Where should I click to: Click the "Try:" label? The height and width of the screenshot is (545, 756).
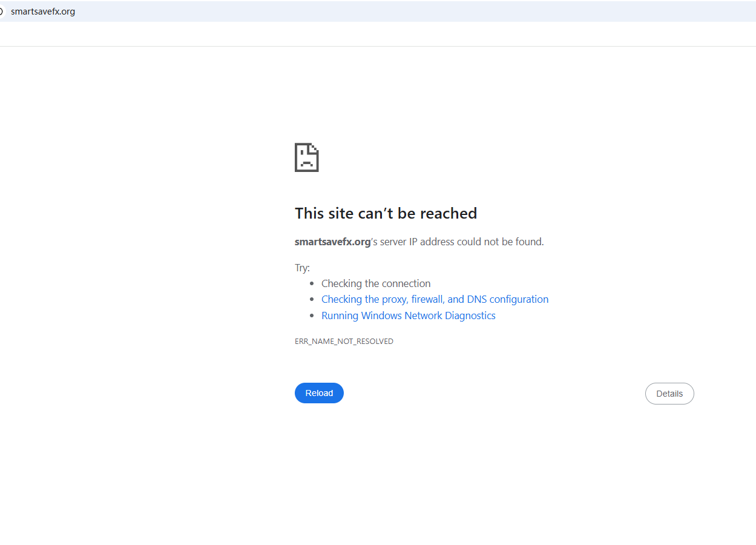click(x=302, y=268)
